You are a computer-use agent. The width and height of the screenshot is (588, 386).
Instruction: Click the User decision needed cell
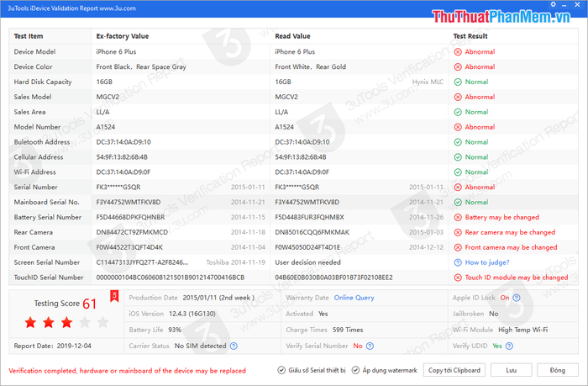(308, 262)
